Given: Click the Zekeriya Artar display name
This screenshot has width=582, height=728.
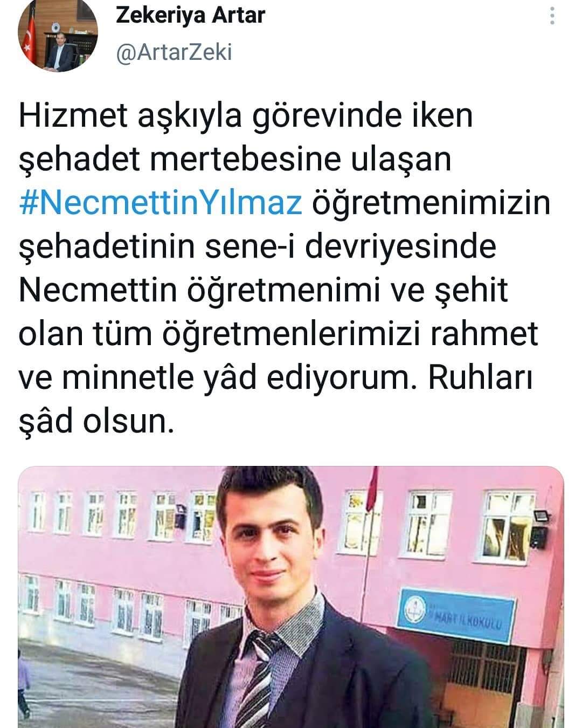Looking at the screenshot, I should pyautogui.click(x=191, y=16).
